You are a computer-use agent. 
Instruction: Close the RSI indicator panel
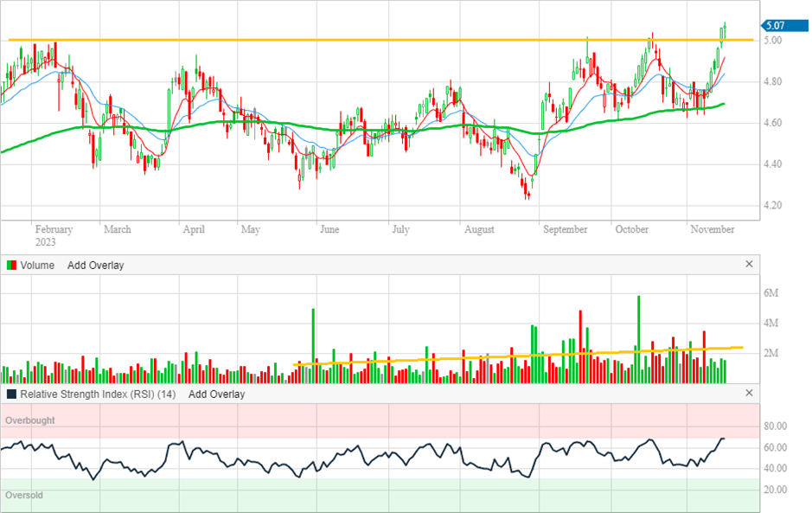[749, 394]
